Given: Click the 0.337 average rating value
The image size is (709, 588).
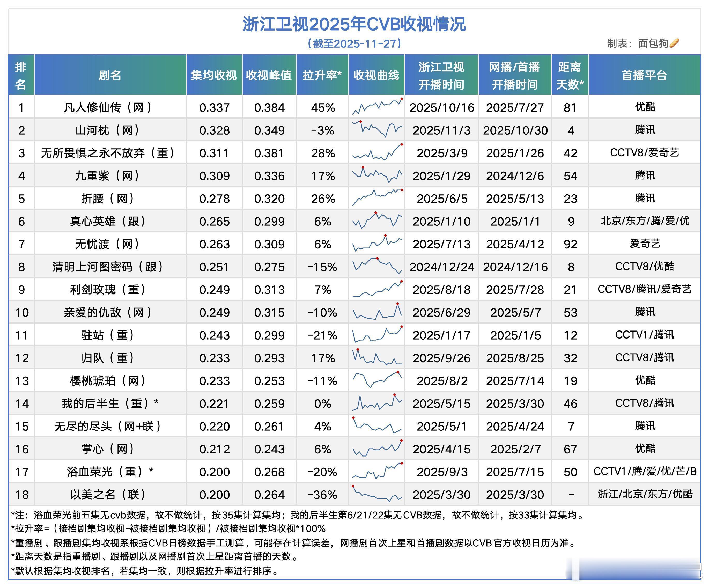Looking at the screenshot, I should click(x=214, y=107).
